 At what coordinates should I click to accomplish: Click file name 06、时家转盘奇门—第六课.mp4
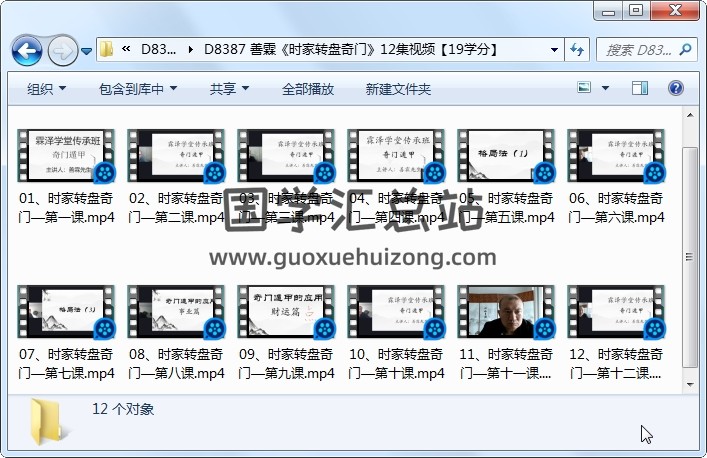tap(616, 208)
